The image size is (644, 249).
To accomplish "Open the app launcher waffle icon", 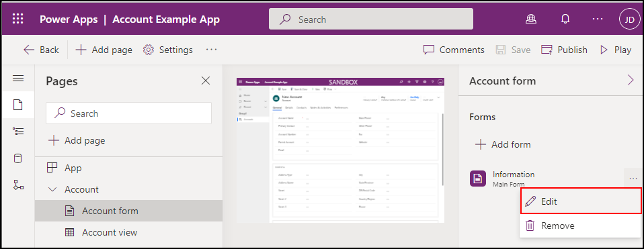I will [x=18, y=19].
